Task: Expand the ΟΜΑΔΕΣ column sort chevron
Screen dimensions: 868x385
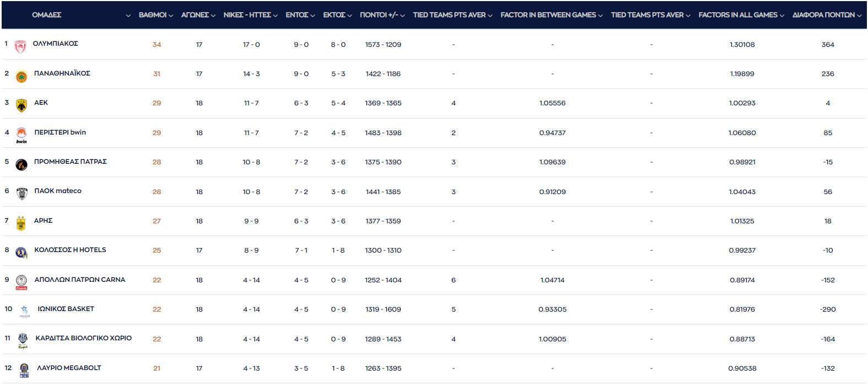Action: 128,15
